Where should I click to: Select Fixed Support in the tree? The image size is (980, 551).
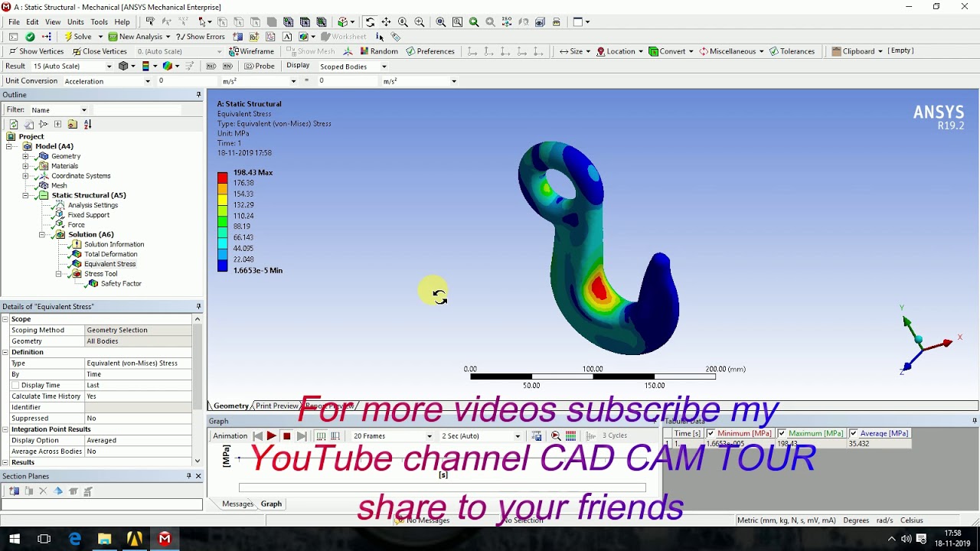[x=88, y=215]
